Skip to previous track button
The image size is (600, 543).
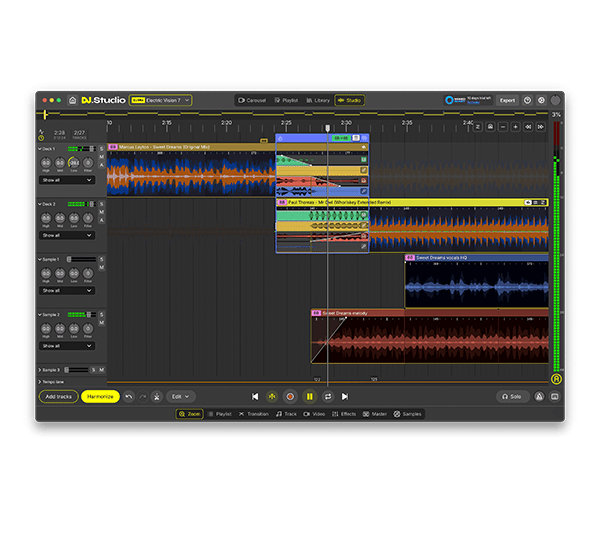255,397
